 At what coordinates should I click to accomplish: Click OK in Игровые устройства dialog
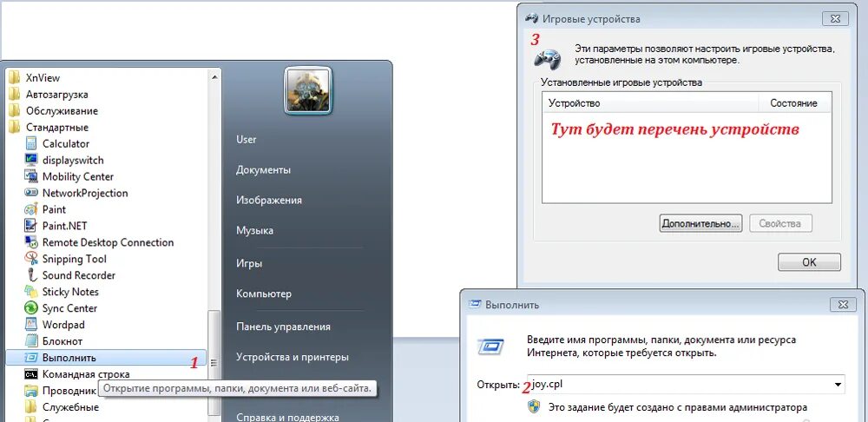click(x=809, y=262)
